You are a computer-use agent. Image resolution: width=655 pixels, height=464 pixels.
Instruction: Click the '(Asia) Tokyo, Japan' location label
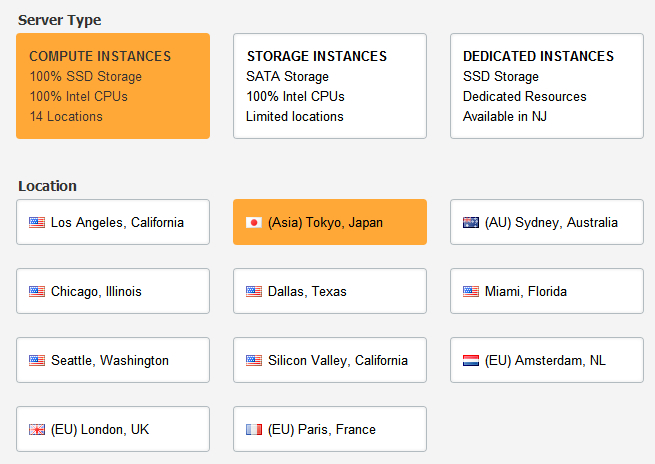tap(325, 223)
